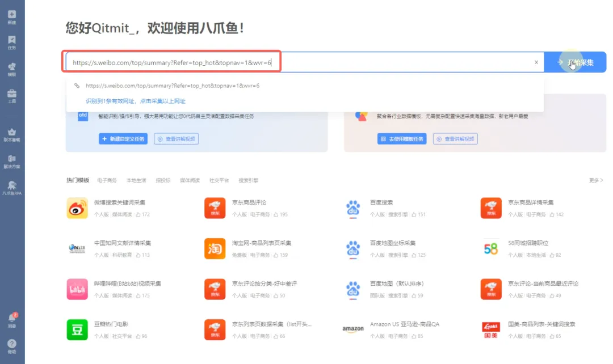The width and height of the screenshot is (613, 364).
Task: Click the 中国知网文献详情采集 title
Action: 123,243
